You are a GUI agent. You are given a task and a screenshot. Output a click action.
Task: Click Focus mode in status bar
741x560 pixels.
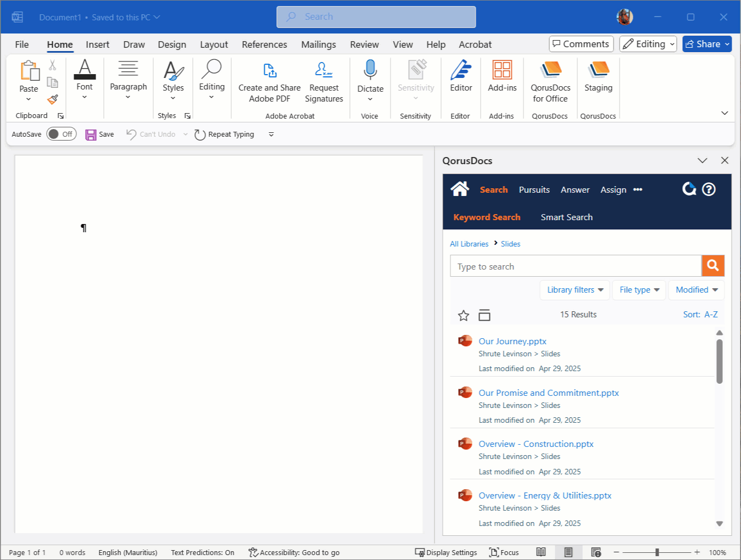click(504, 552)
